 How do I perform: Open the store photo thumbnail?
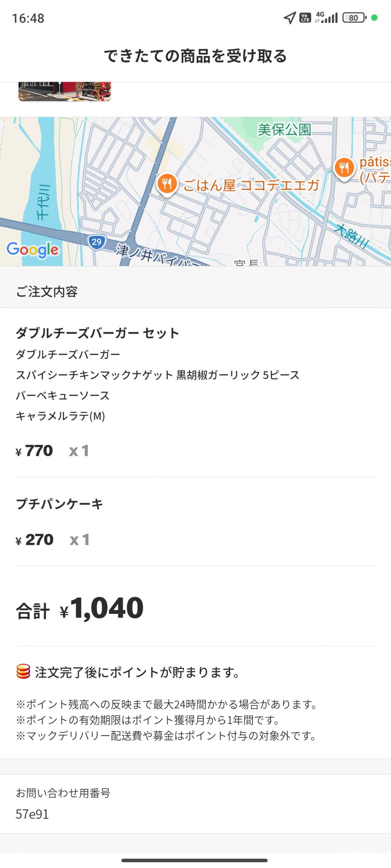pos(64,91)
